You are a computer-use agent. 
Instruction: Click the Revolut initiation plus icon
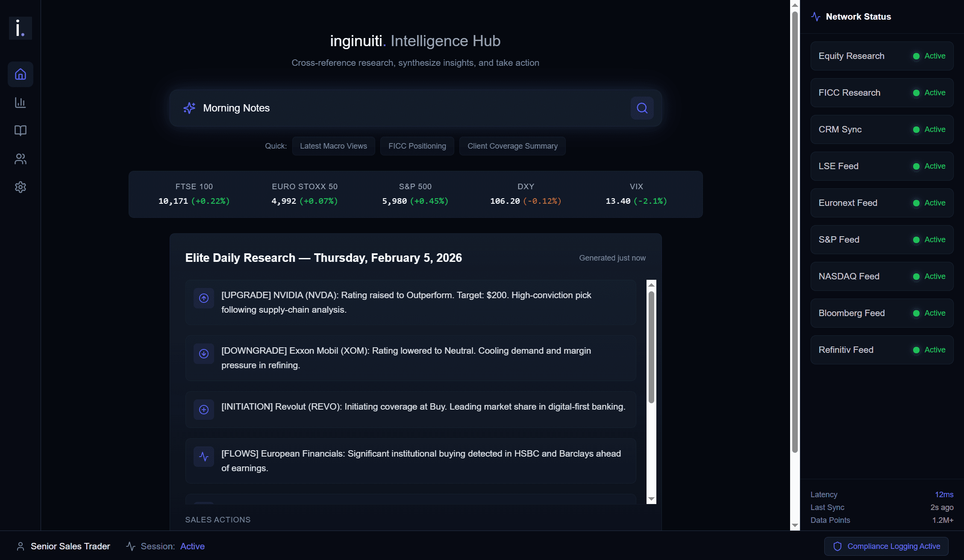tap(204, 410)
